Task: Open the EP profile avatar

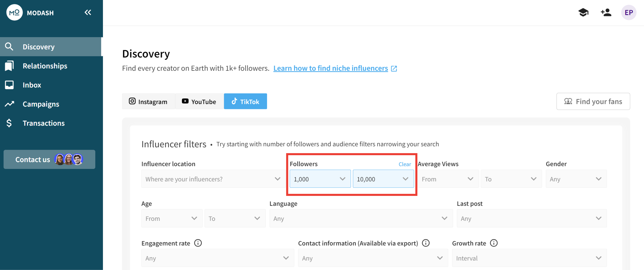Action: click(x=629, y=13)
